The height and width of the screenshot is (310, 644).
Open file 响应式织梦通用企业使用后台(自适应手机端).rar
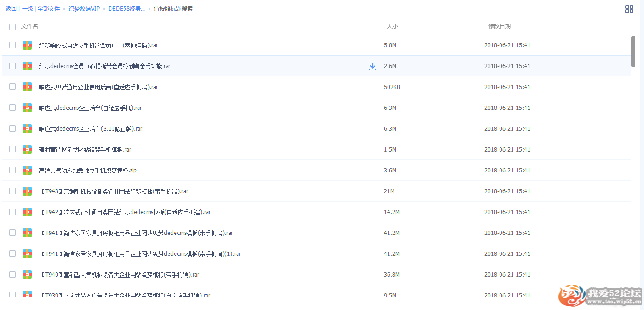coord(99,87)
